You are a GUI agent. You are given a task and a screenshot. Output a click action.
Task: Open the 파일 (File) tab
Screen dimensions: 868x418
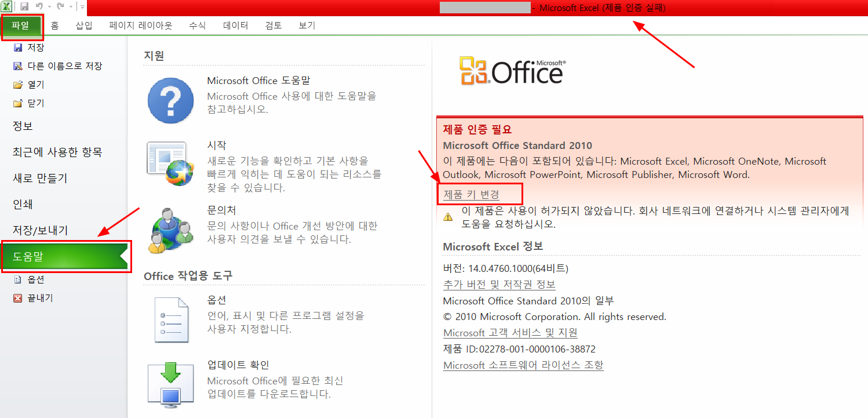pos(20,26)
